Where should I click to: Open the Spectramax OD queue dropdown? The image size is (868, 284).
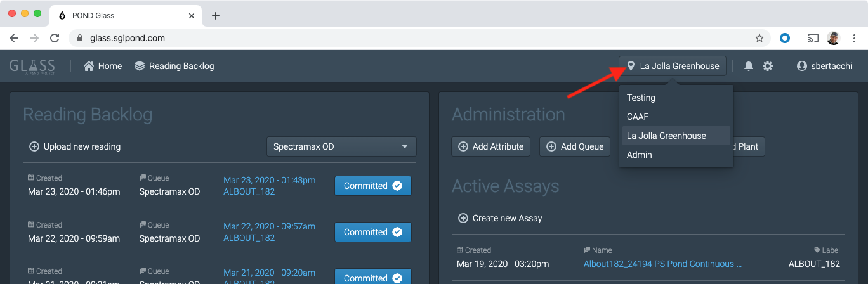click(x=341, y=146)
